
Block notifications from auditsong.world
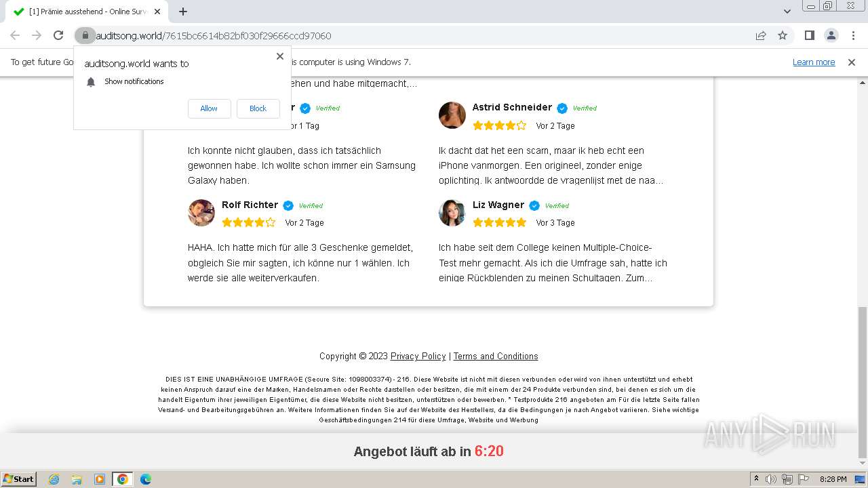(x=258, y=108)
